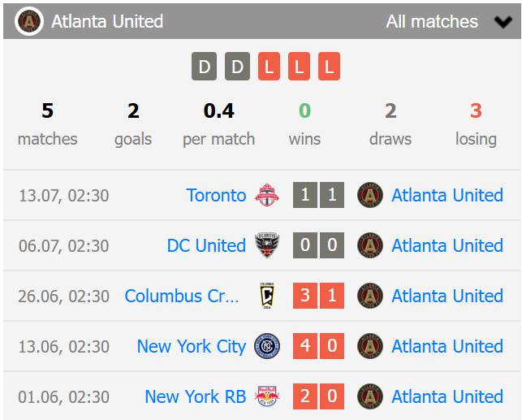
Task: Click the Columbus Crew crest icon
Action: 266,296
